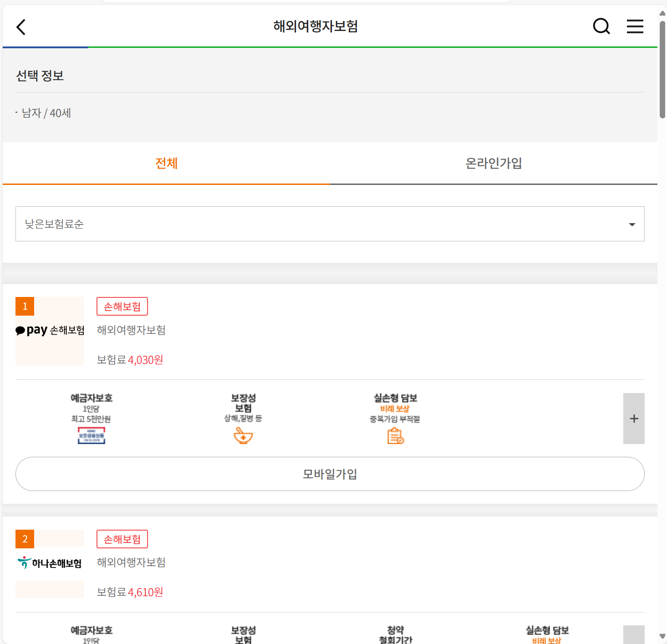Open the 낮은보험료순 sort dropdown
This screenshot has width=667, height=644.
point(330,224)
